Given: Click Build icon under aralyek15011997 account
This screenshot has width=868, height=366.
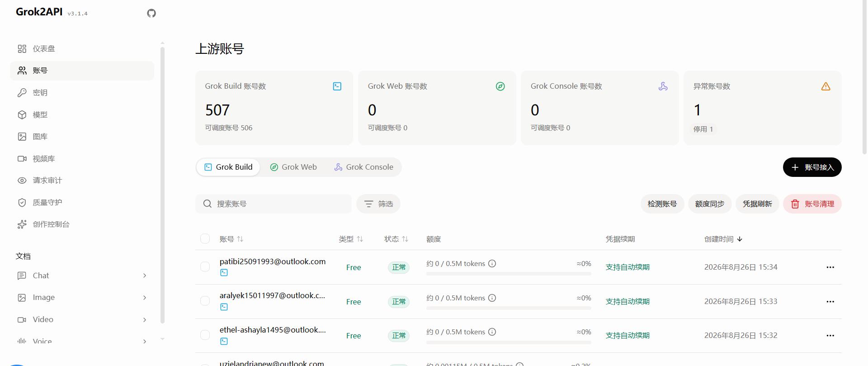Looking at the screenshot, I should (x=224, y=307).
